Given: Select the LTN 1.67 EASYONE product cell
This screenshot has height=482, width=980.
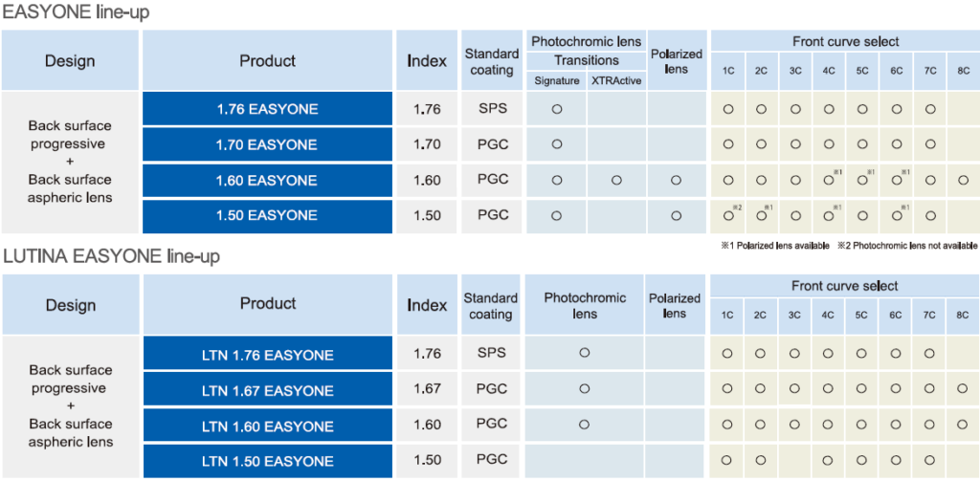Looking at the screenshot, I should coord(267,390).
